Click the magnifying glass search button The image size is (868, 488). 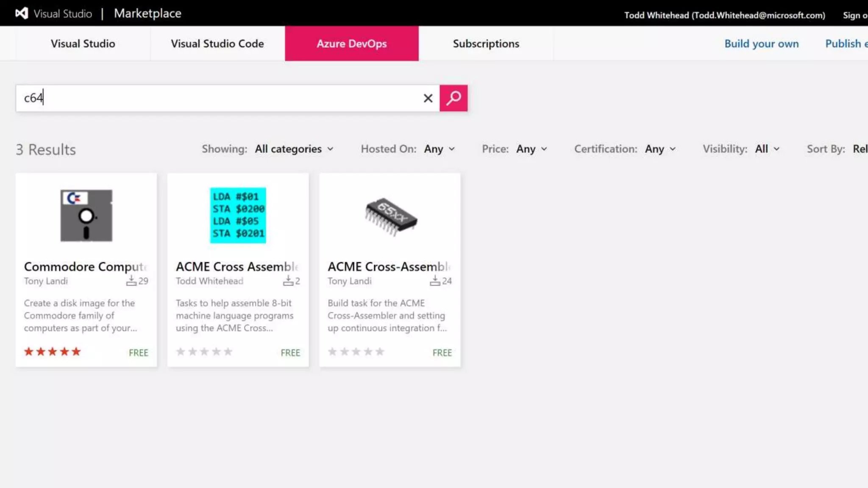(x=453, y=98)
